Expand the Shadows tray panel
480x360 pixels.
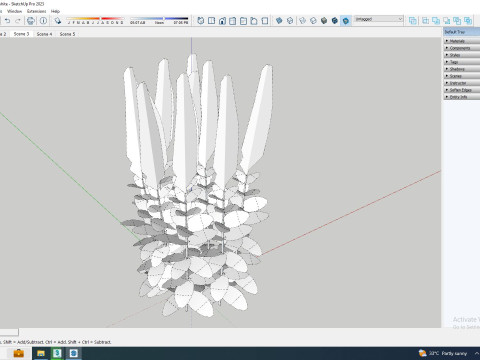click(462, 69)
